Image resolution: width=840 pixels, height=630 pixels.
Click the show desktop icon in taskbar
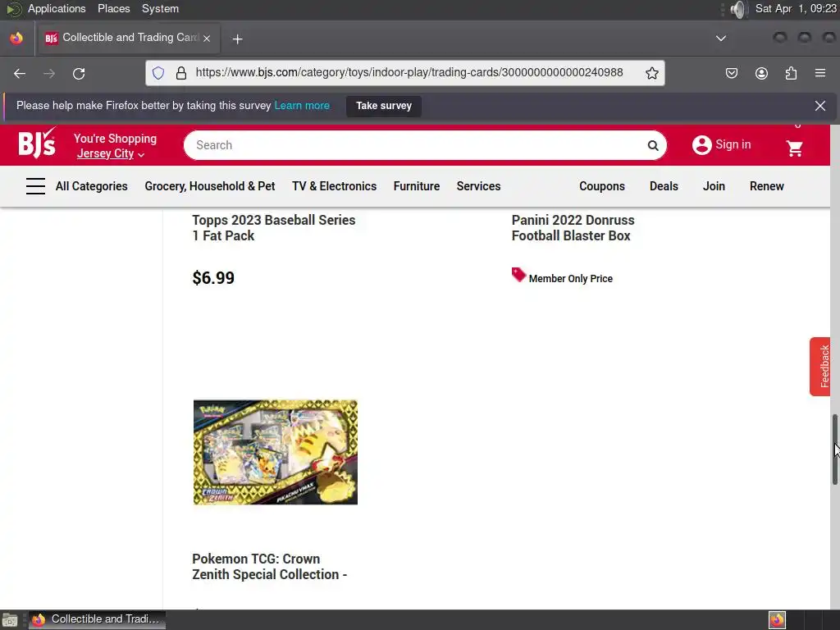pos(10,620)
